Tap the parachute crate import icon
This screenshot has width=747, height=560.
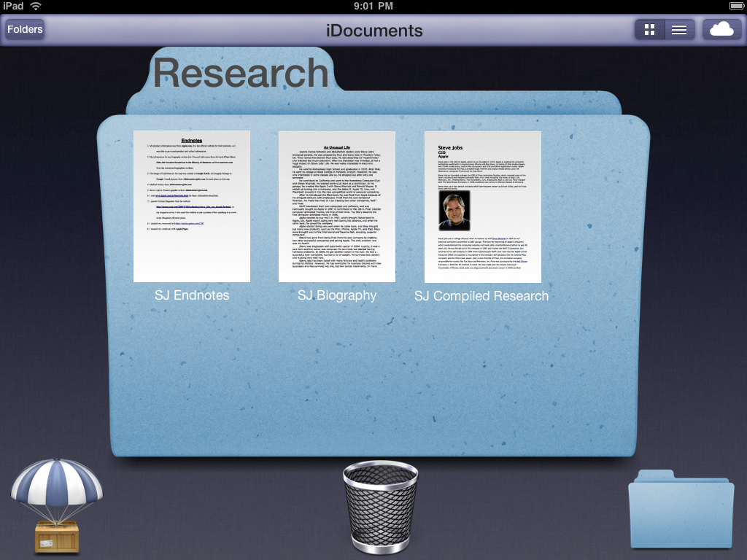click(x=57, y=507)
